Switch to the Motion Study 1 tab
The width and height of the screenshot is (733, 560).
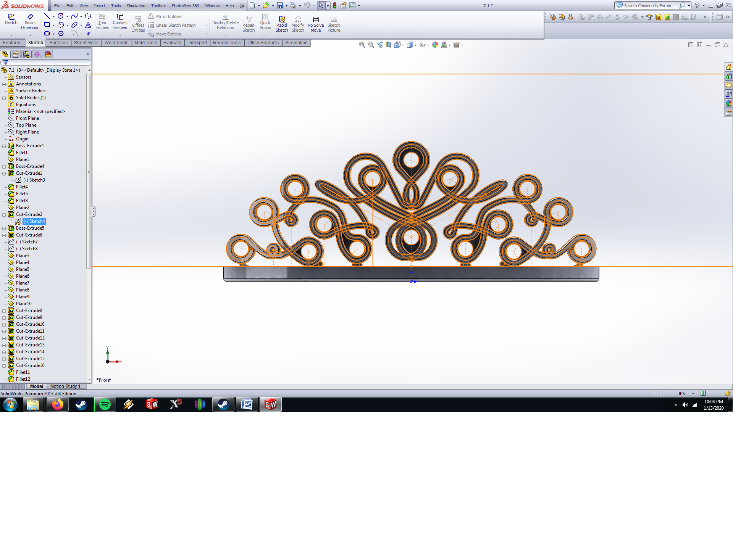tap(65, 386)
